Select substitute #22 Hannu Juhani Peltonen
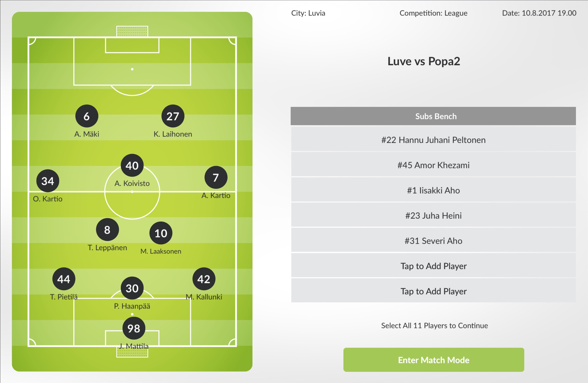 tap(433, 140)
